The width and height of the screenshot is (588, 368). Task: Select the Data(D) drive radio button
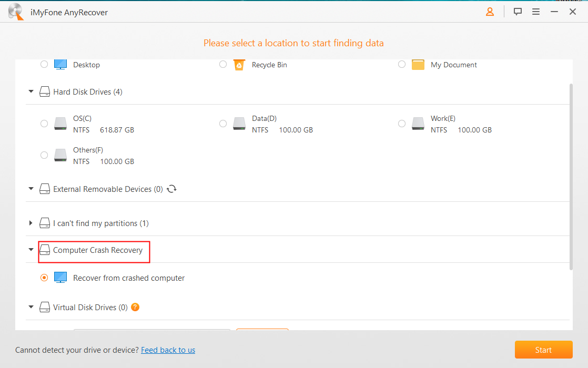pyautogui.click(x=223, y=124)
